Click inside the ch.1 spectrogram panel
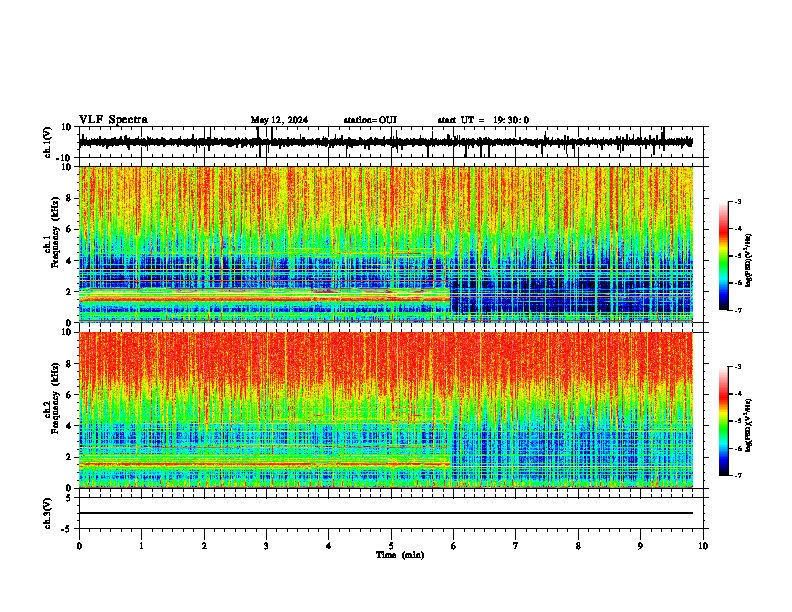Image resolution: width=792 pixels, height=612 pixels. 386,244
